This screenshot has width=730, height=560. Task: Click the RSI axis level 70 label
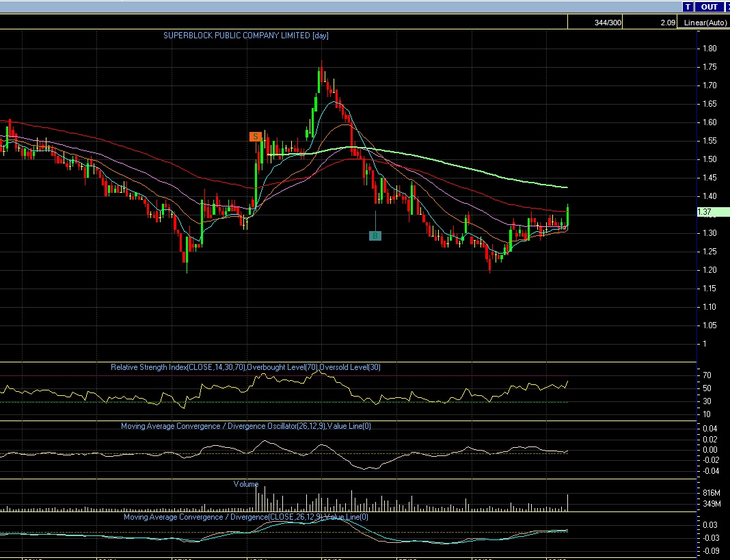click(707, 375)
